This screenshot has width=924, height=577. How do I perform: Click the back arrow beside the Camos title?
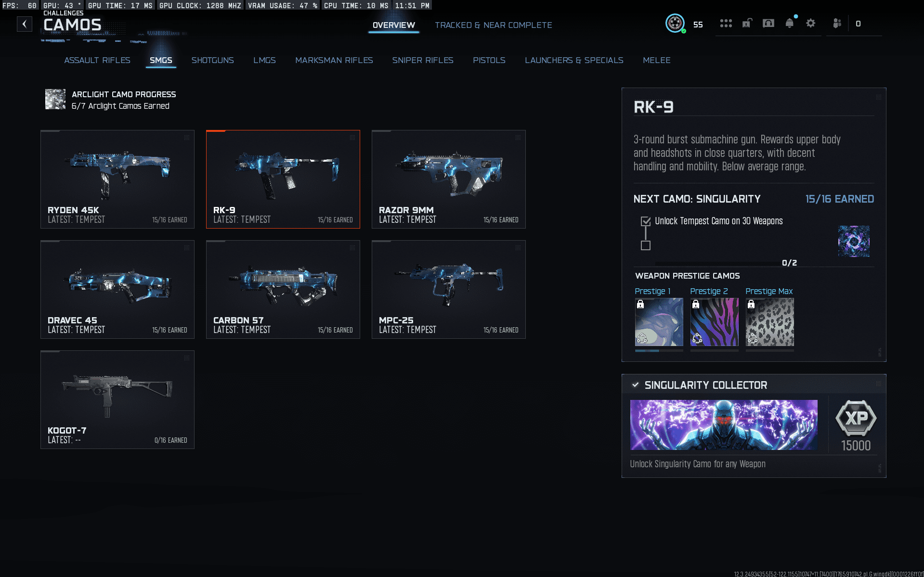point(25,24)
